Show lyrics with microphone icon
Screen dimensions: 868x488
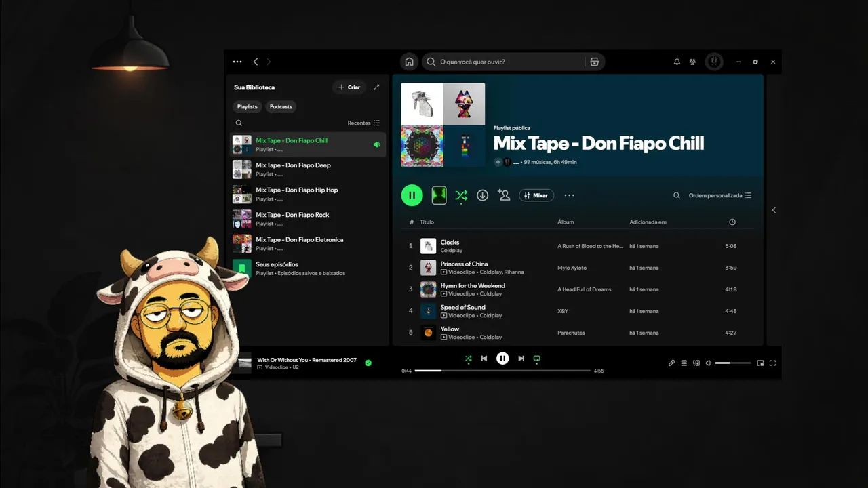click(671, 363)
